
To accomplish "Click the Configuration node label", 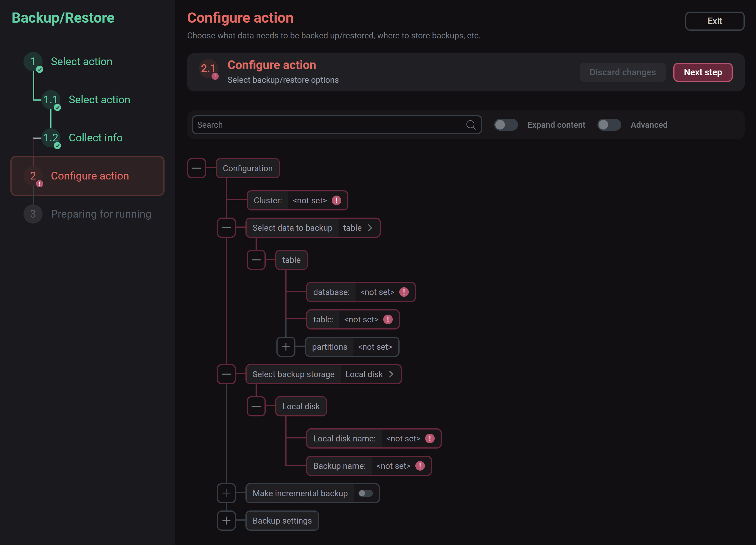I will (x=248, y=168).
